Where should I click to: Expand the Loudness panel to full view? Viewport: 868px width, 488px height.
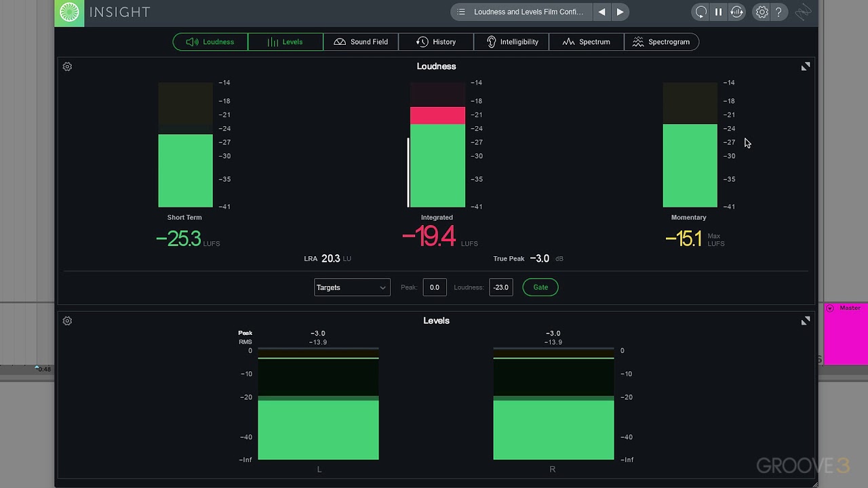[806, 66]
